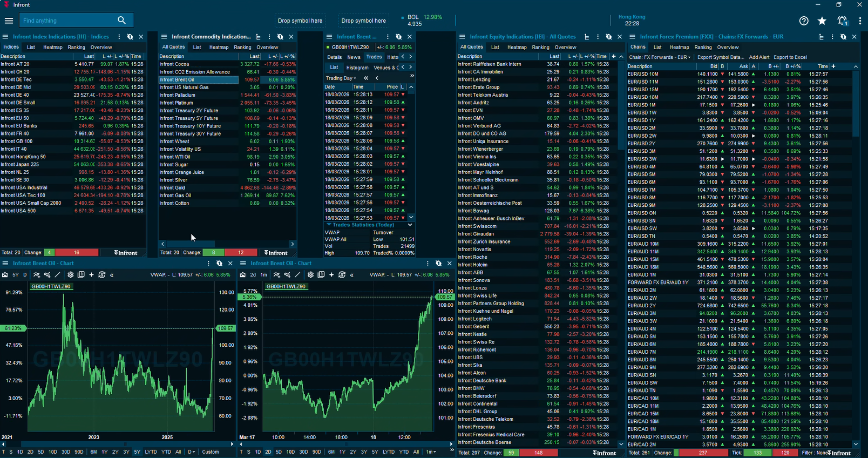
Task: Open favorites with the star icon
Action: coord(822,21)
